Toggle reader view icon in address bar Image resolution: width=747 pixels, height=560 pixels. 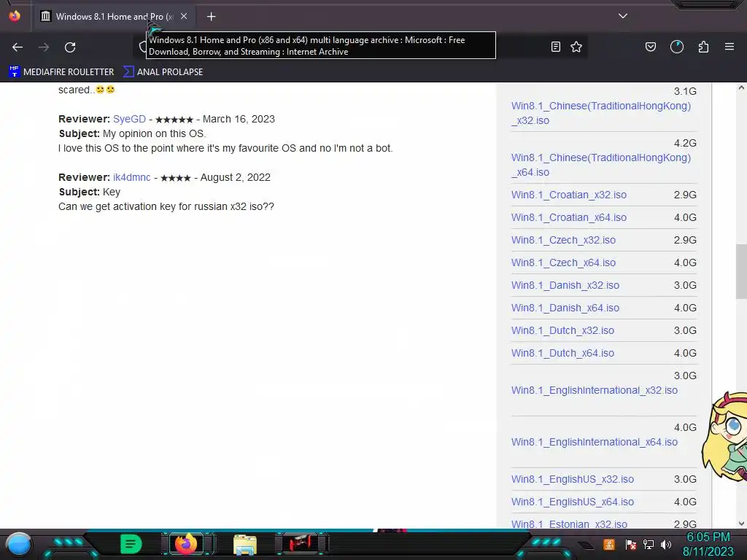555,47
